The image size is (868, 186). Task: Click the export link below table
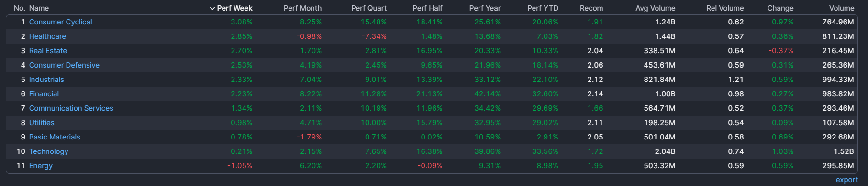tap(846, 180)
